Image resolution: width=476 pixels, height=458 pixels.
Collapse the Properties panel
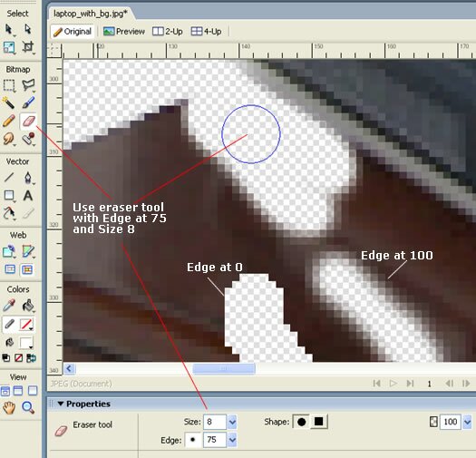pyautogui.click(x=61, y=404)
